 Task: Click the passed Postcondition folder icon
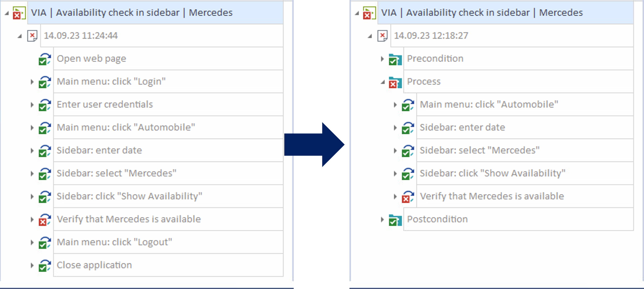pos(395,220)
